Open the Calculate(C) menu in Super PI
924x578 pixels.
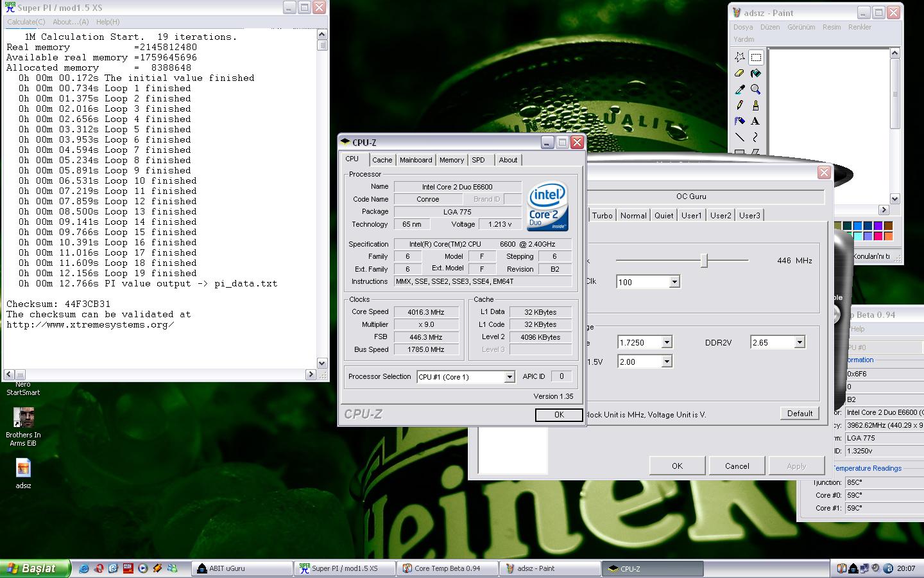pyautogui.click(x=26, y=22)
